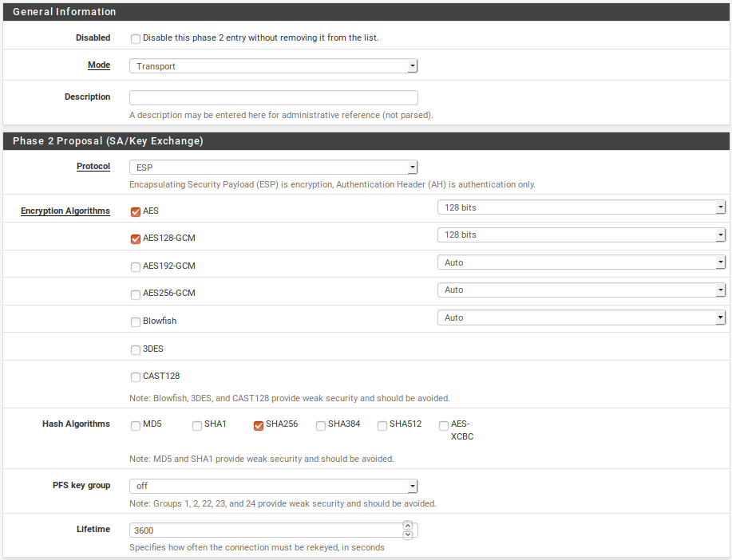Uncheck the AES encryption algorithm
The width and height of the screenshot is (732, 560).
click(135, 211)
